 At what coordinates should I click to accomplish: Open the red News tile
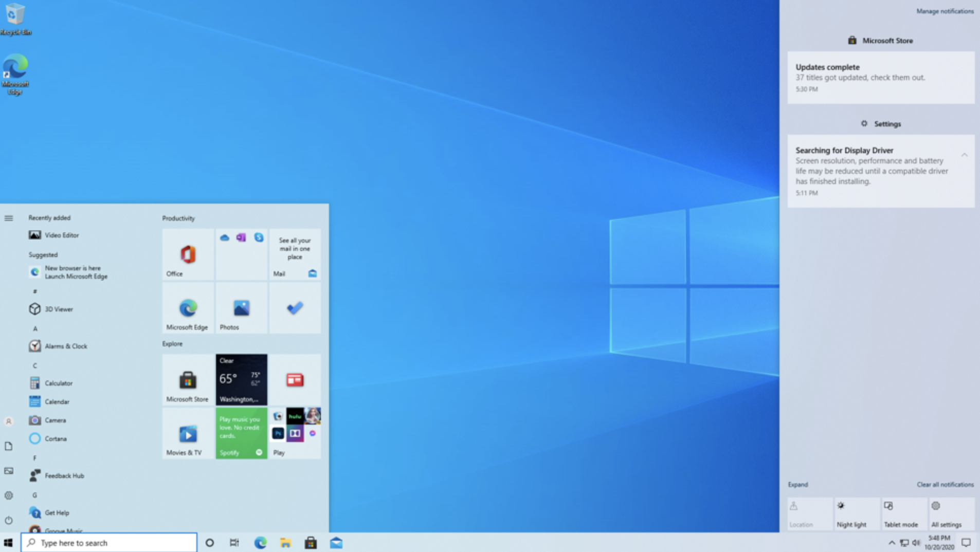[x=295, y=380]
